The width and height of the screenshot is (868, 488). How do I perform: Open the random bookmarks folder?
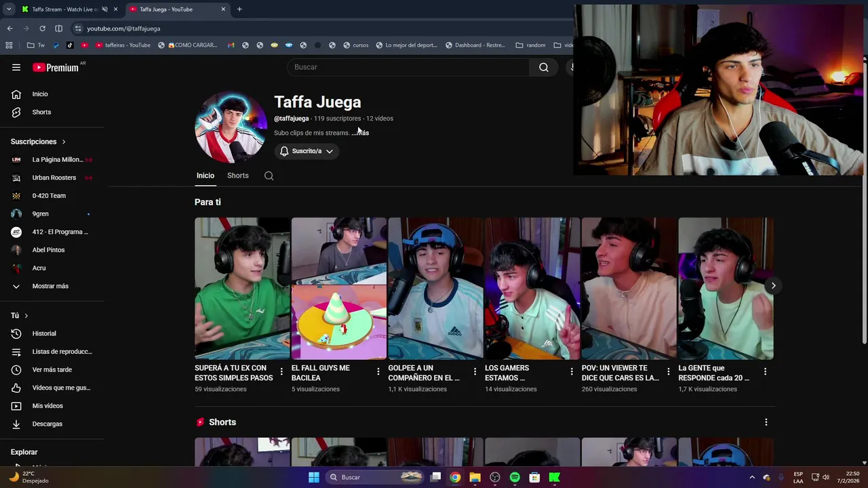pos(530,45)
